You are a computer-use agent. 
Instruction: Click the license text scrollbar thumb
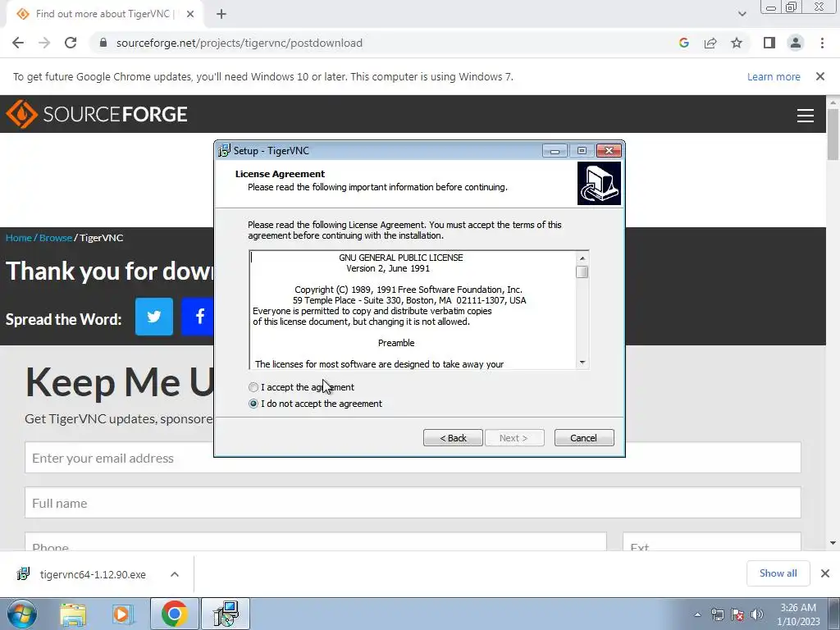pos(582,272)
